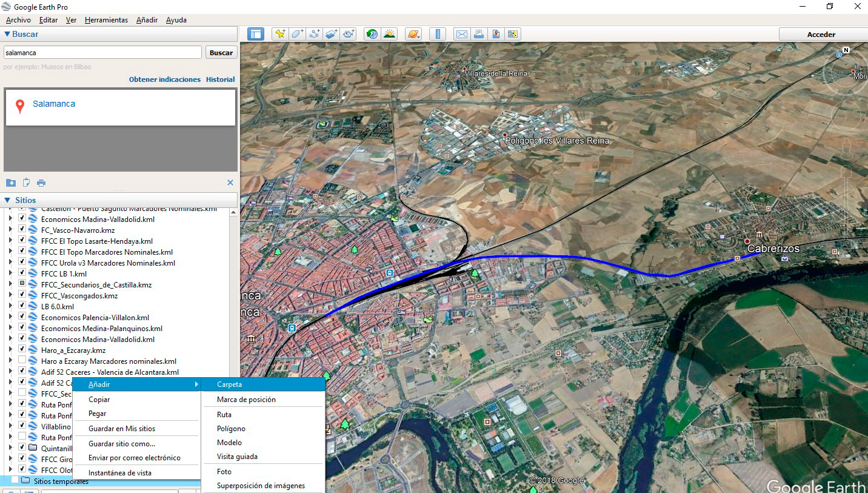Add a polygon using the toolbar icon
This screenshot has width=868, height=493.
coord(297,34)
